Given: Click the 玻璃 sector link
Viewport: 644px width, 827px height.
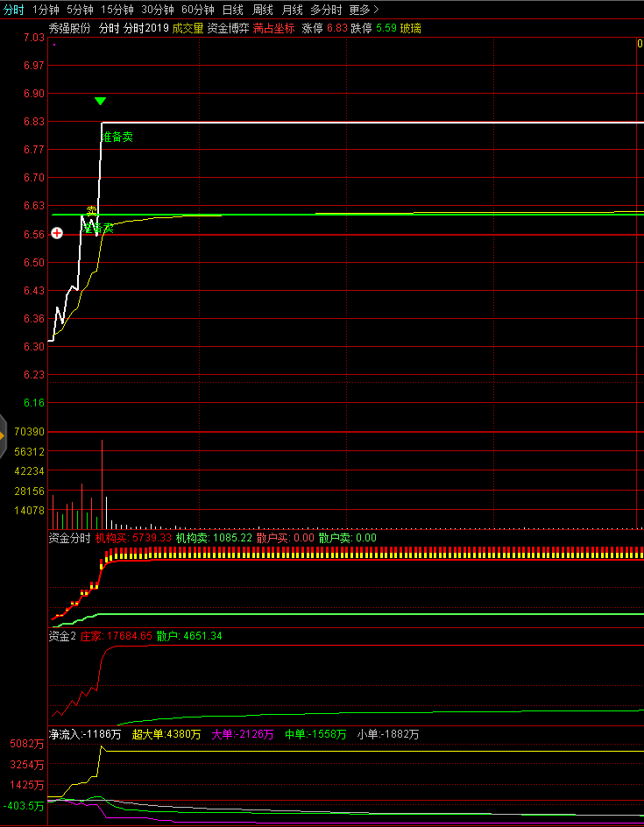Looking at the screenshot, I should click(x=410, y=28).
